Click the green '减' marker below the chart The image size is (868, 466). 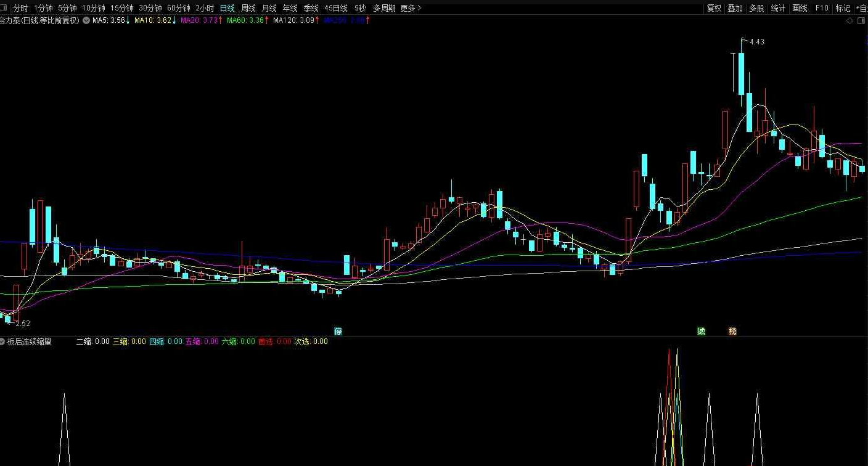[x=701, y=331]
